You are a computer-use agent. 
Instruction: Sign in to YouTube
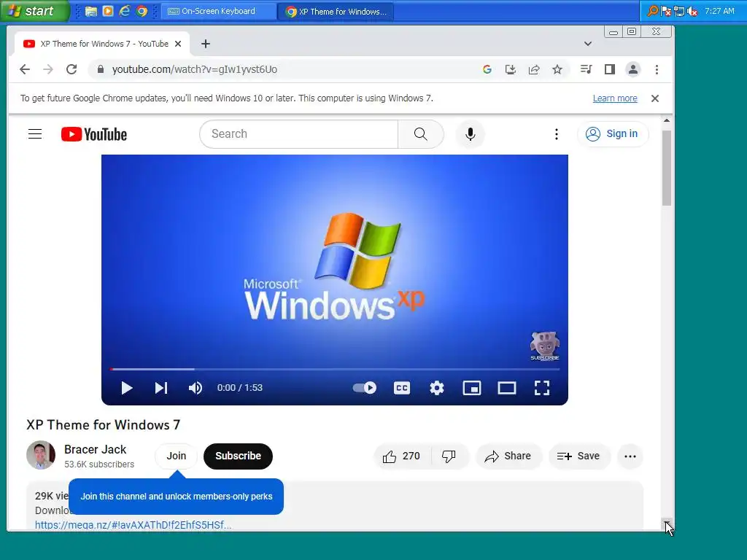click(x=613, y=134)
